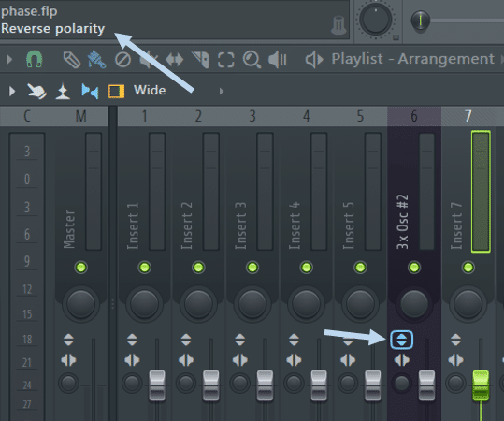
Task: Open the Wide mixer layout menu
Action: (150, 91)
